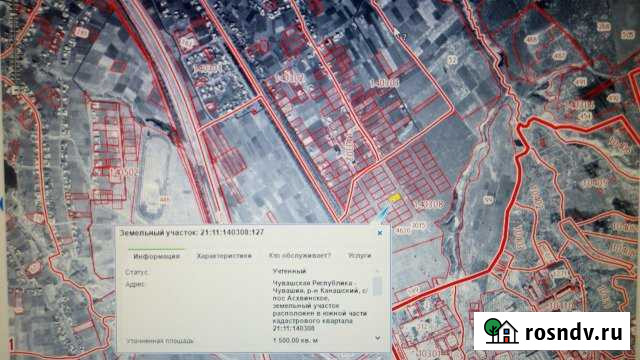
Task: Click the 140502 quarter label on map
Action: (124, 173)
